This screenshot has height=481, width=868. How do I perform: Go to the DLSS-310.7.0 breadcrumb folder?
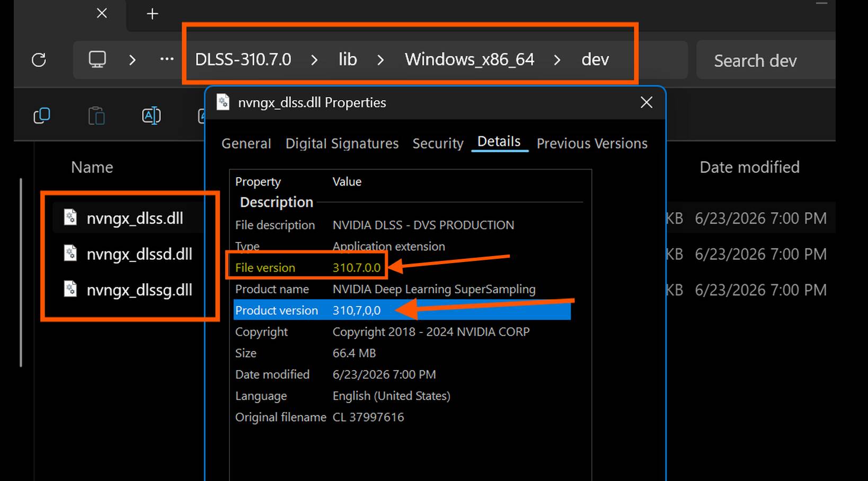pos(243,59)
